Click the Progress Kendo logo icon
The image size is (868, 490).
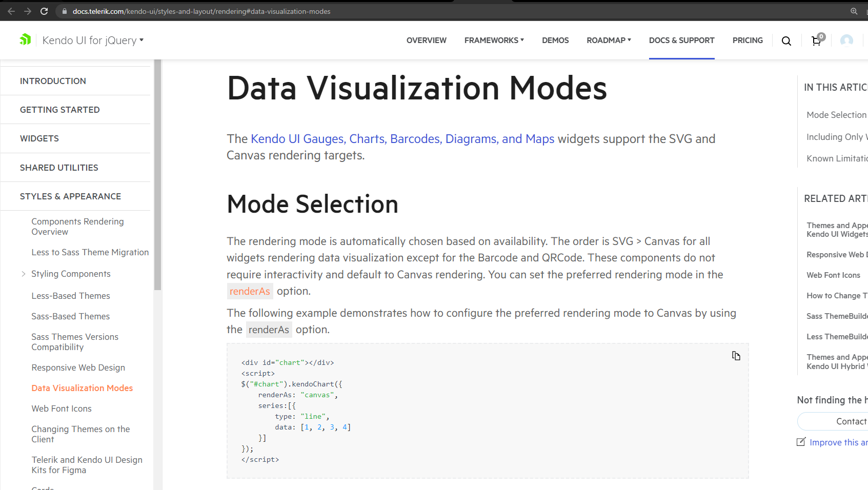25,39
